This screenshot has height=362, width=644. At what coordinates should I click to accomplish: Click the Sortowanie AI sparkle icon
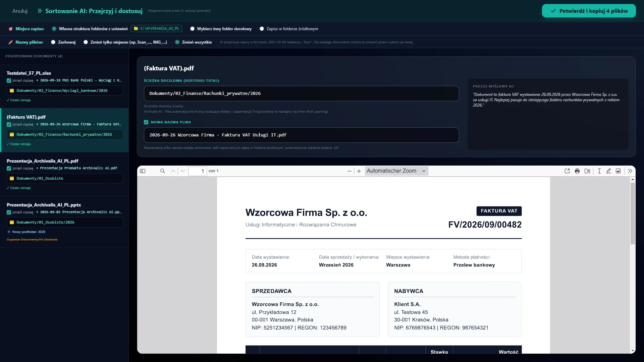click(40, 11)
